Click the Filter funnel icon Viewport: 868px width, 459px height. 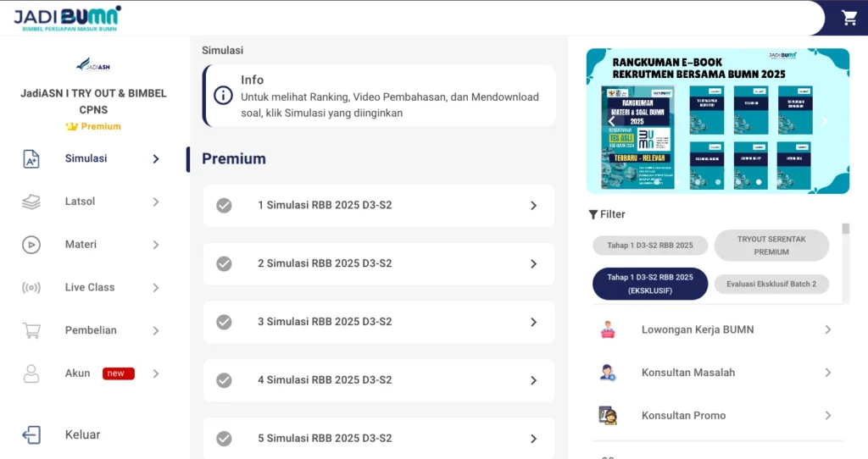point(593,214)
